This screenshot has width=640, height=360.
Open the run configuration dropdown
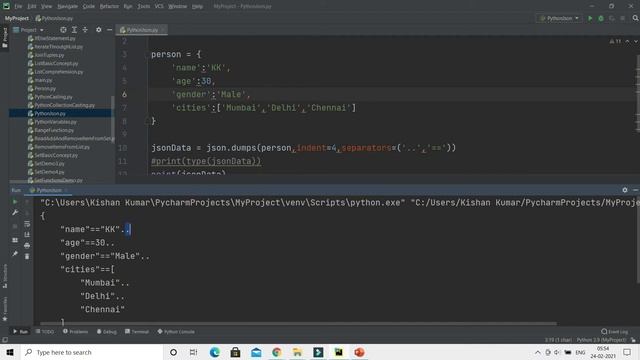tap(559, 18)
